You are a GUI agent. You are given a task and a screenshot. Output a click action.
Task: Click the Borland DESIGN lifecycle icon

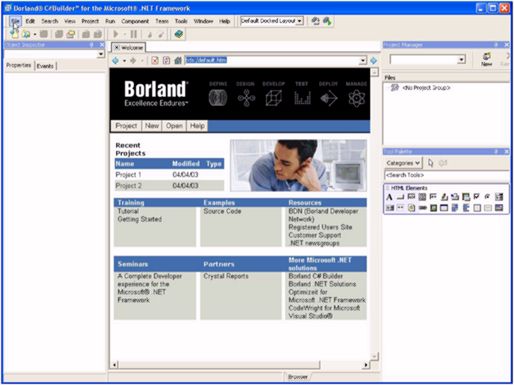click(x=246, y=98)
